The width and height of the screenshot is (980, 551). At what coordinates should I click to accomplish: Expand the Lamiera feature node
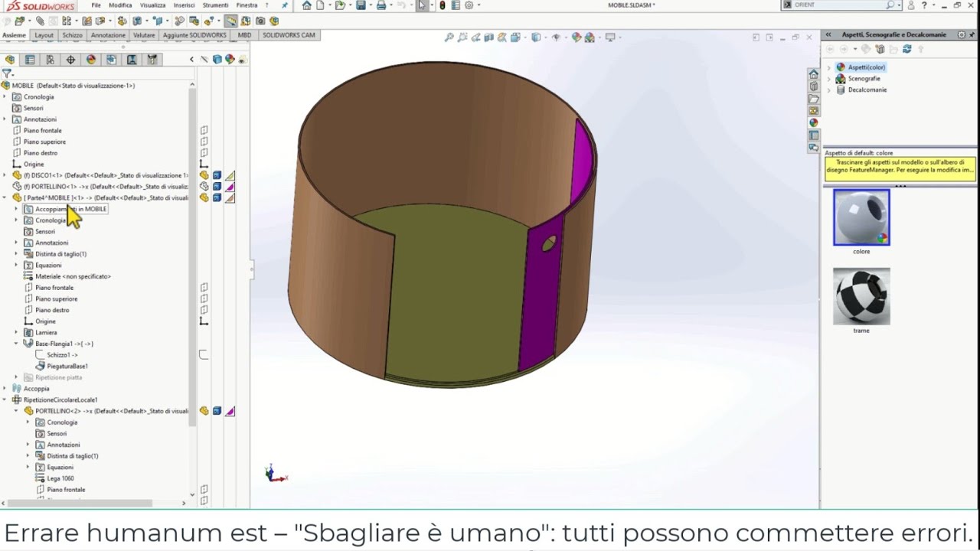(x=16, y=333)
